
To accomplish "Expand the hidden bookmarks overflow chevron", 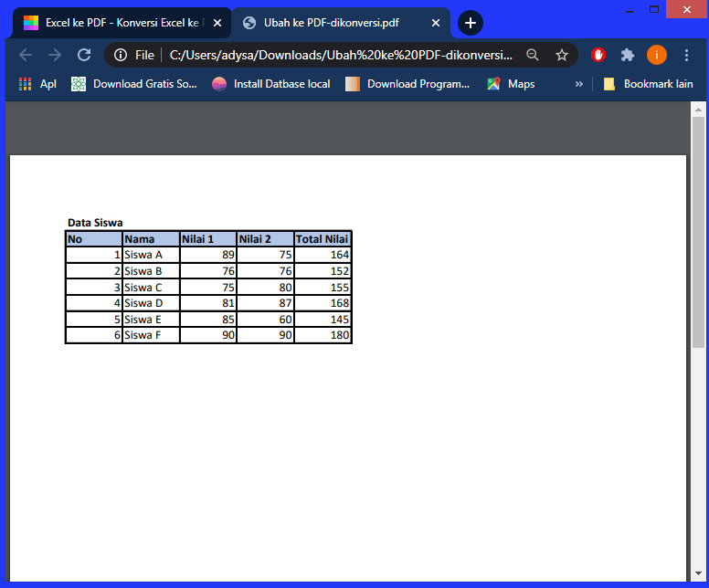I will (578, 84).
